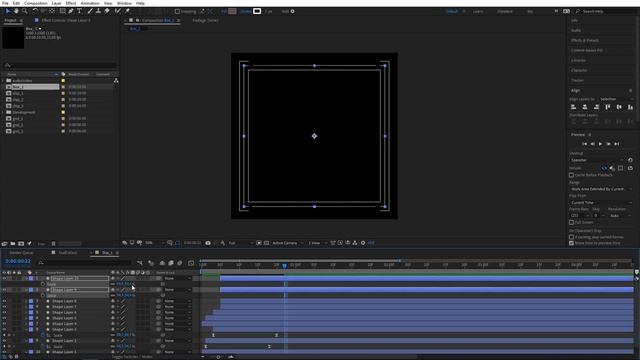Click Align Vertical Center icon
640x360 pixels.
pos(619,107)
